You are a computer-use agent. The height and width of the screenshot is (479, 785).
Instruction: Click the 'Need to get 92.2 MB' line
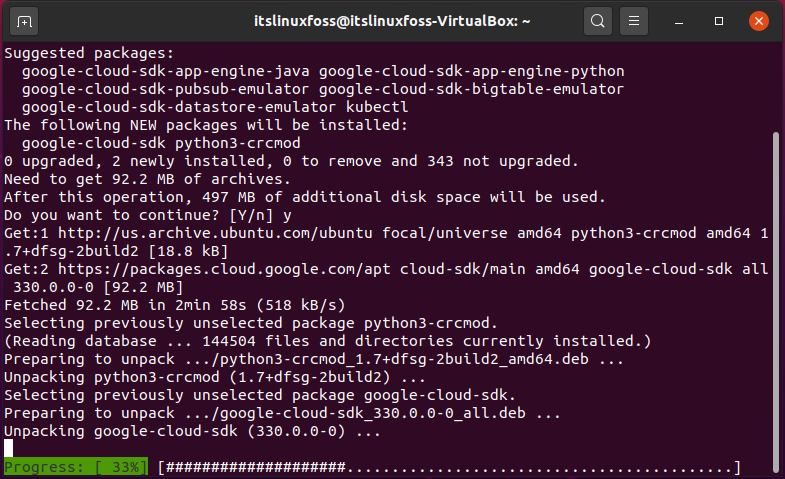tap(147, 179)
